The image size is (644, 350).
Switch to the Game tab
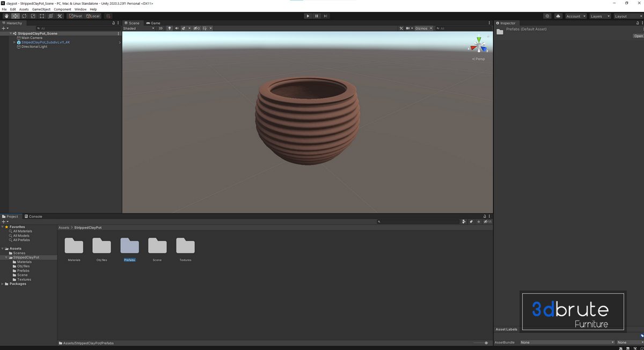click(x=153, y=23)
